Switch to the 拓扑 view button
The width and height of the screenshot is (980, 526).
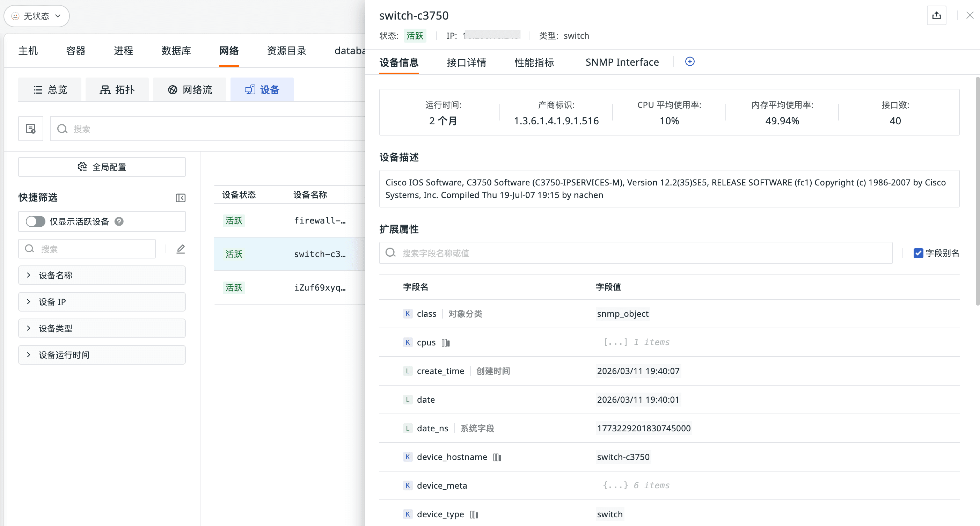(117, 90)
